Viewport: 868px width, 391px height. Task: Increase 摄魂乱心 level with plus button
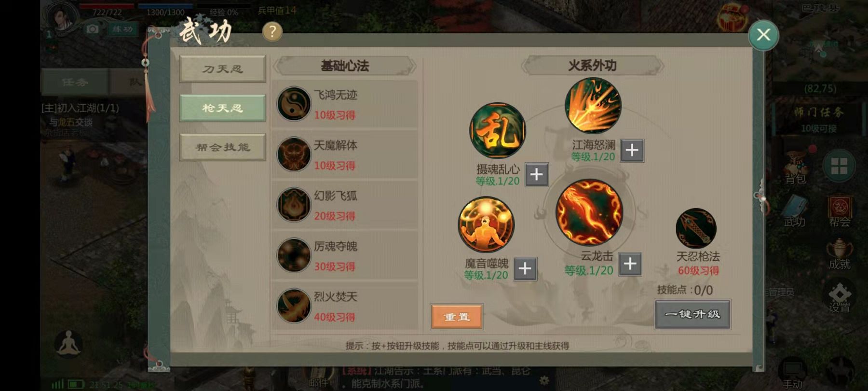coord(536,174)
